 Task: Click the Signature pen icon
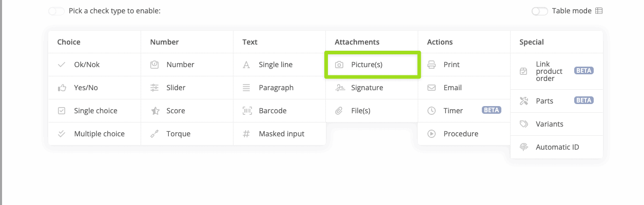(339, 88)
